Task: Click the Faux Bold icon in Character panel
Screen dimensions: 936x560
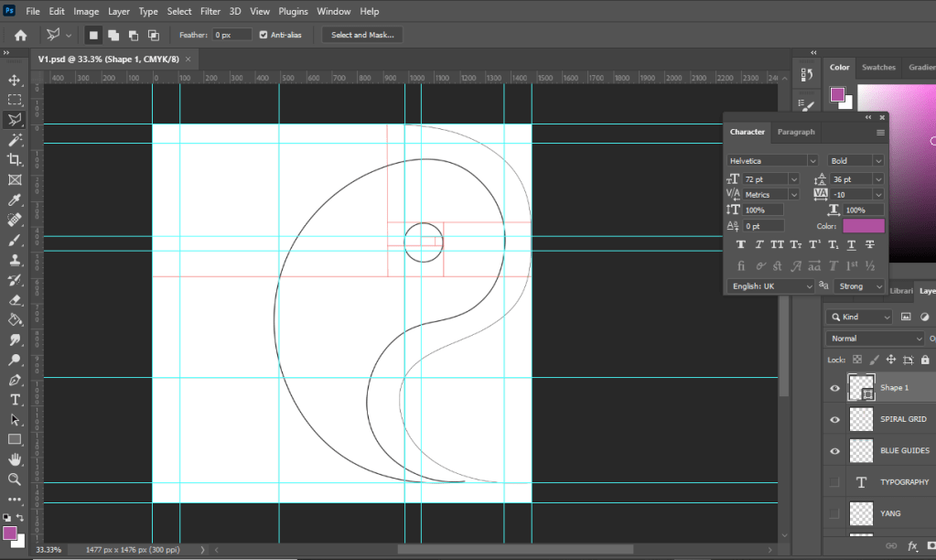Action: (x=740, y=245)
